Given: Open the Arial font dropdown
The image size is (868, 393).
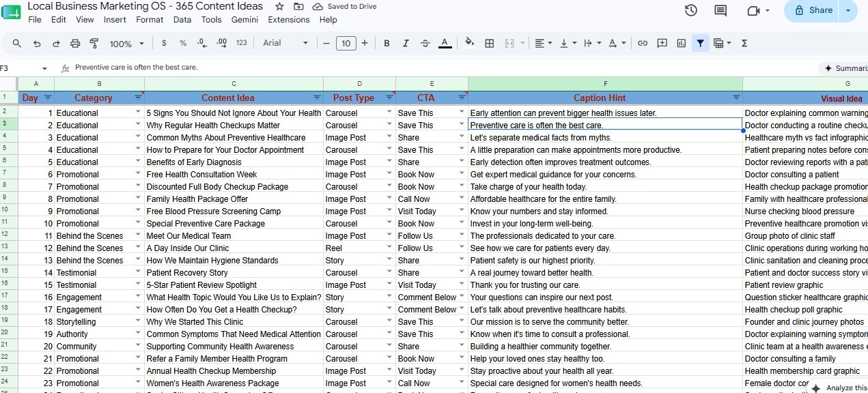Looking at the screenshot, I should pyautogui.click(x=286, y=43).
